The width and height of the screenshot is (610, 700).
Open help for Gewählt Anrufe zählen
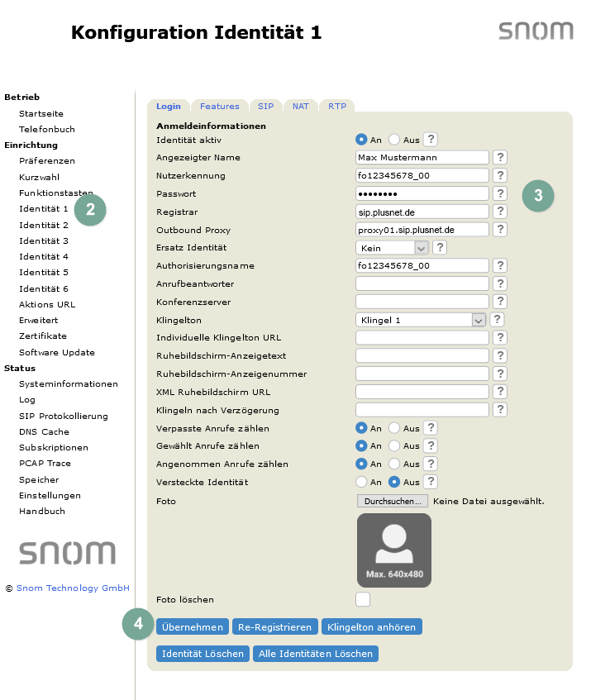tap(431, 445)
